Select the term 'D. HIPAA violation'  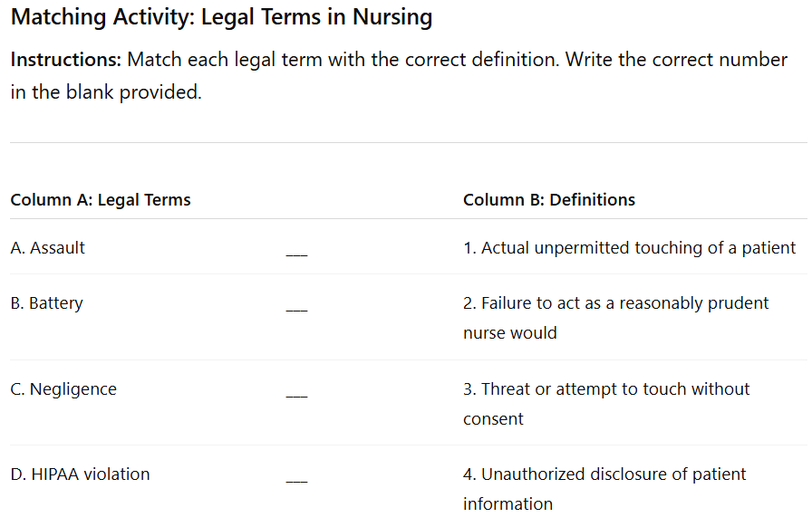pyautogui.click(x=81, y=474)
